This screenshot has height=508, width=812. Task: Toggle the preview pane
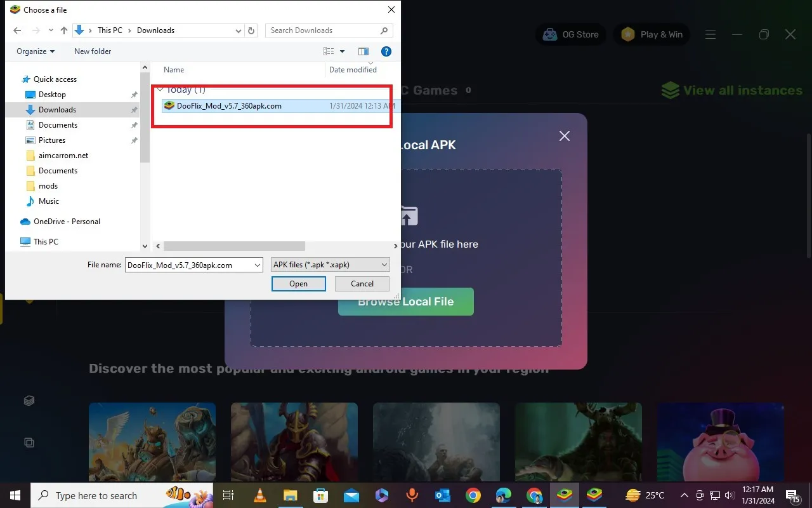coord(363,51)
